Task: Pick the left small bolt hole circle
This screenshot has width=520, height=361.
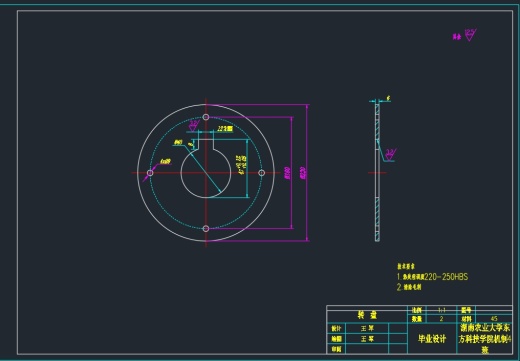Action: click(x=150, y=173)
